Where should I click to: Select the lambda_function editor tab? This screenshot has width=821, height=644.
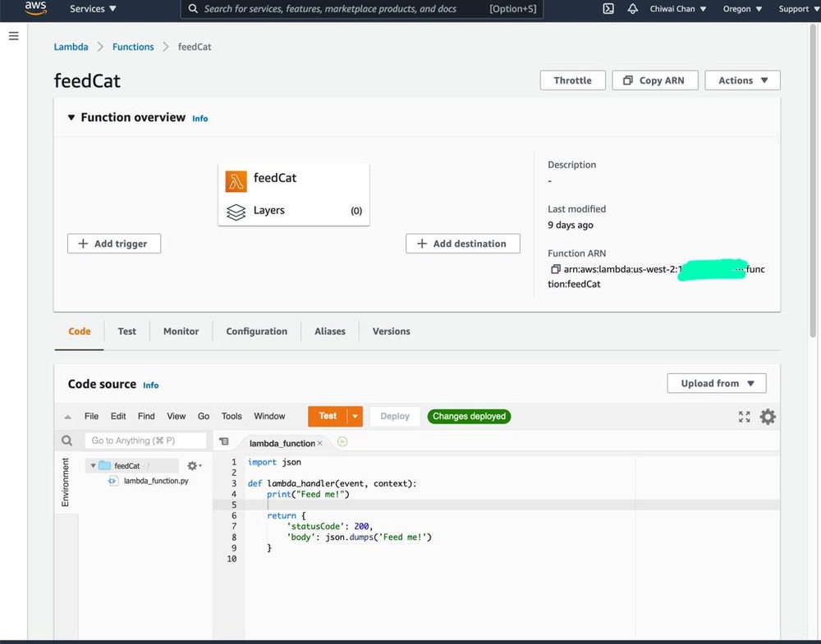(x=282, y=443)
